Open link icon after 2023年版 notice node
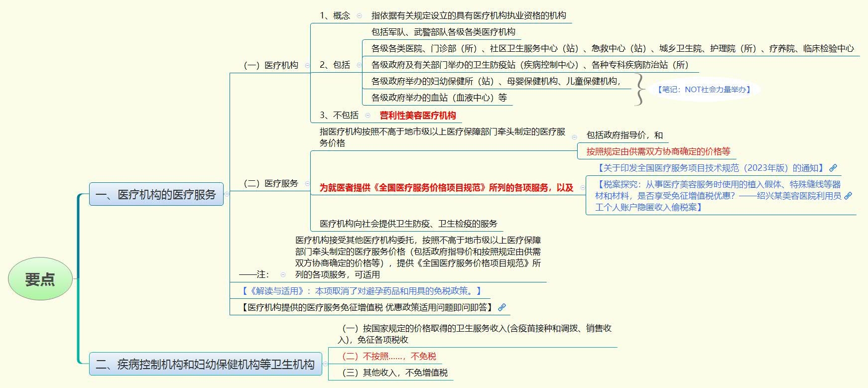868x388 pixels. tap(833, 168)
